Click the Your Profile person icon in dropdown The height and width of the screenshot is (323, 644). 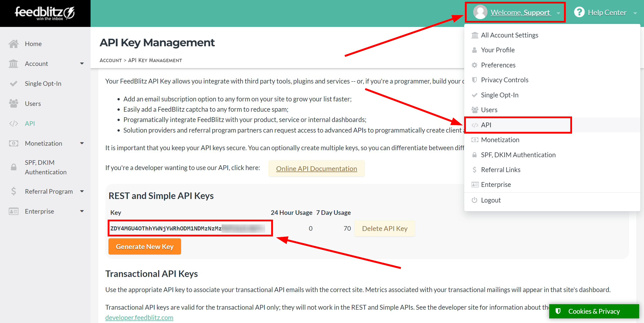(x=474, y=50)
